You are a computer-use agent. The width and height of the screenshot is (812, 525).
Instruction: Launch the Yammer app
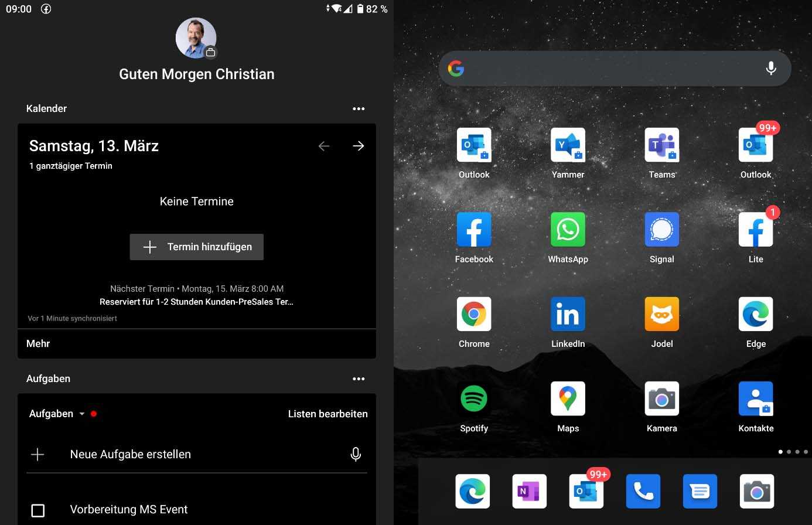568,145
